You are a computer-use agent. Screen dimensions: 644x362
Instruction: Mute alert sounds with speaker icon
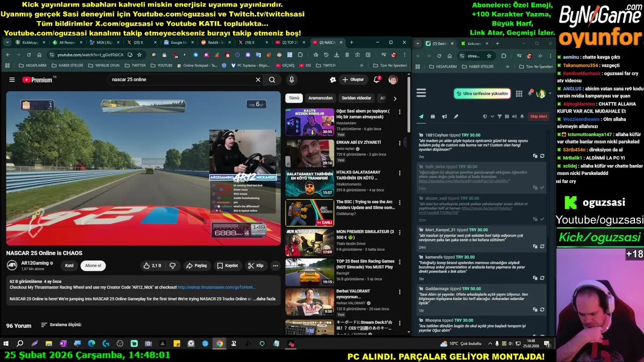(514, 117)
